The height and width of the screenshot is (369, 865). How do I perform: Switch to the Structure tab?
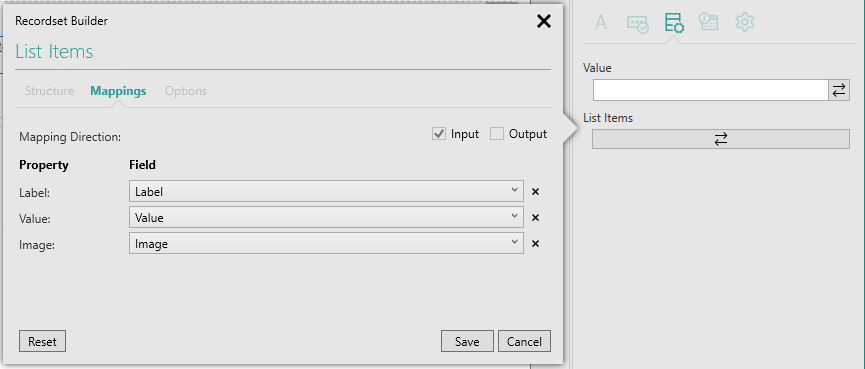(x=49, y=91)
